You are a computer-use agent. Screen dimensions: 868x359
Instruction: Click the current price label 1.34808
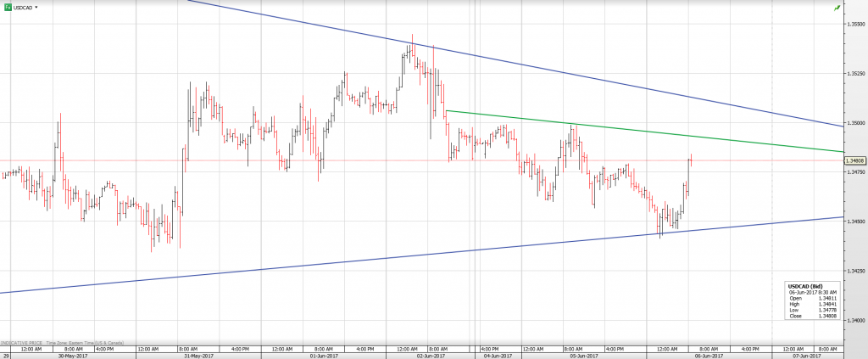tap(854, 160)
